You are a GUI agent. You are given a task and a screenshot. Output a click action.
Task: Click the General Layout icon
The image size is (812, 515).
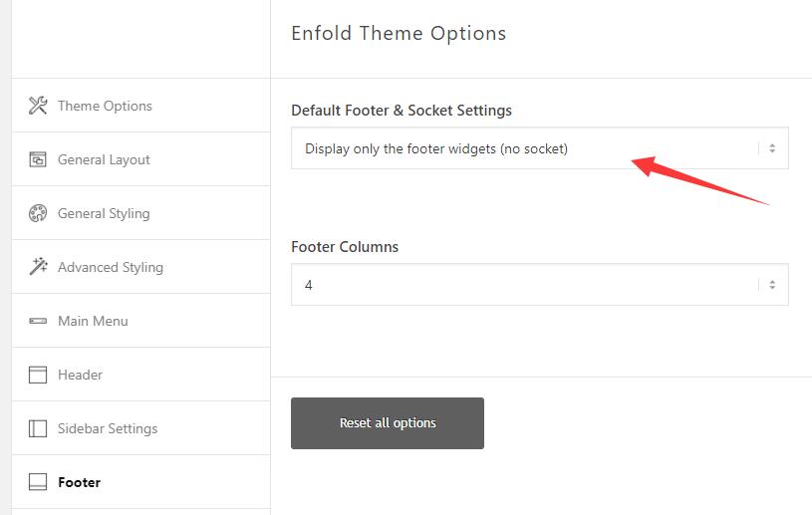pos(38,159)
